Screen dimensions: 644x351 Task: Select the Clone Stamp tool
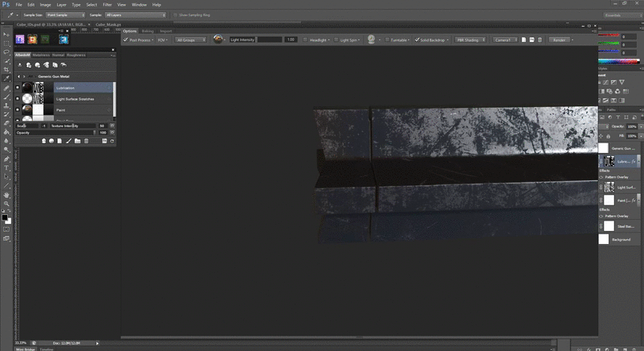(x=6, y=105)
